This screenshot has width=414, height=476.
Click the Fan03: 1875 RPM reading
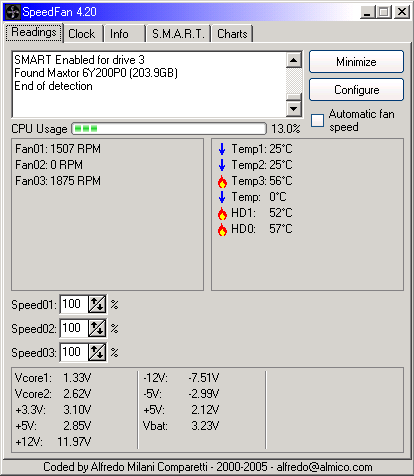(58, 181)
